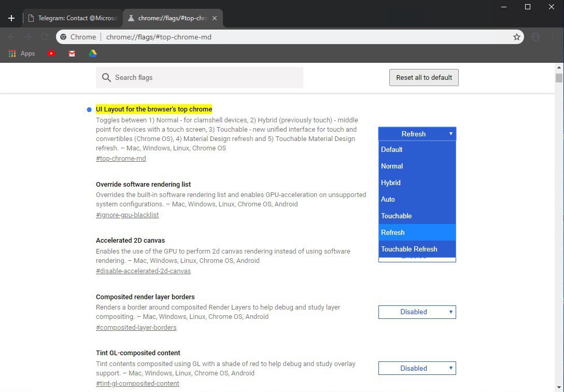Click the magnifier in Search flags
564x392 pixels.
pos(106,78)
